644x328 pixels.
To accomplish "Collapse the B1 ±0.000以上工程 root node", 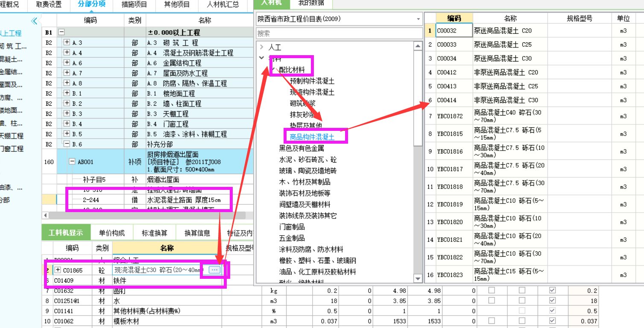I will coord(61,32).
